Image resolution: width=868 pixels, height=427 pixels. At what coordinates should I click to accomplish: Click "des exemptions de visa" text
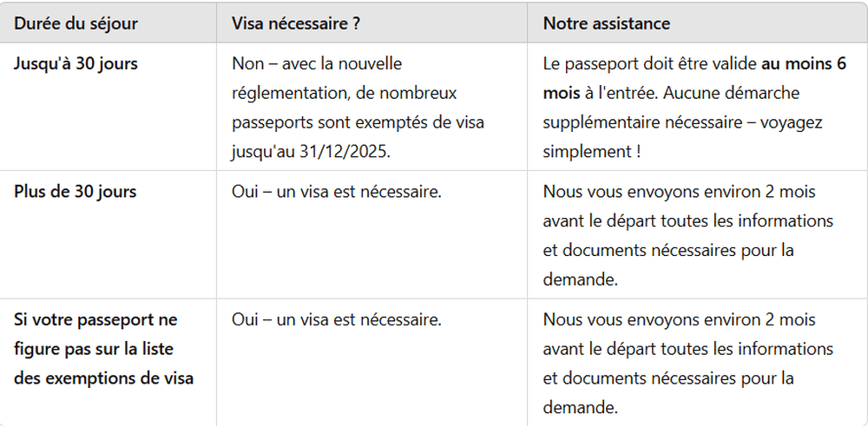click(x=104, y=378)
